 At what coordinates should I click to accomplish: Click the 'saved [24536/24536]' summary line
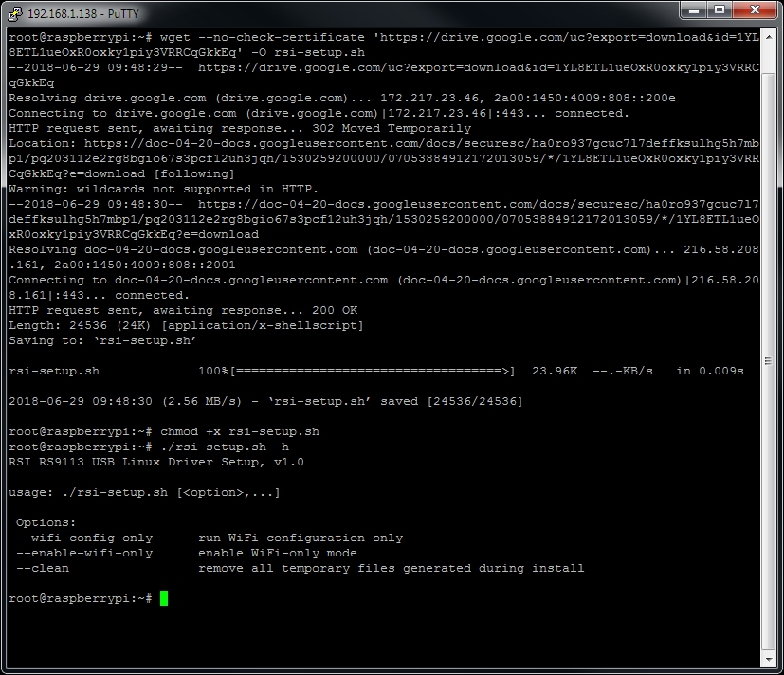tap(265, 402)
